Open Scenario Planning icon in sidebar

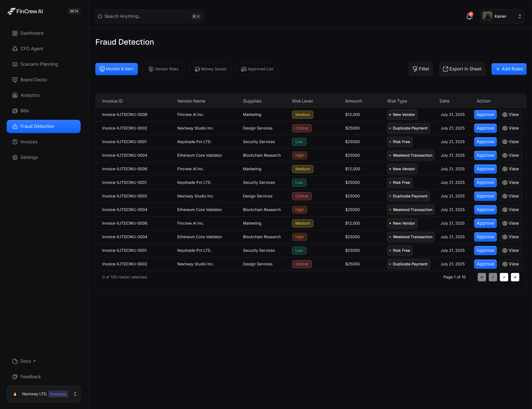tap(15, 64)
